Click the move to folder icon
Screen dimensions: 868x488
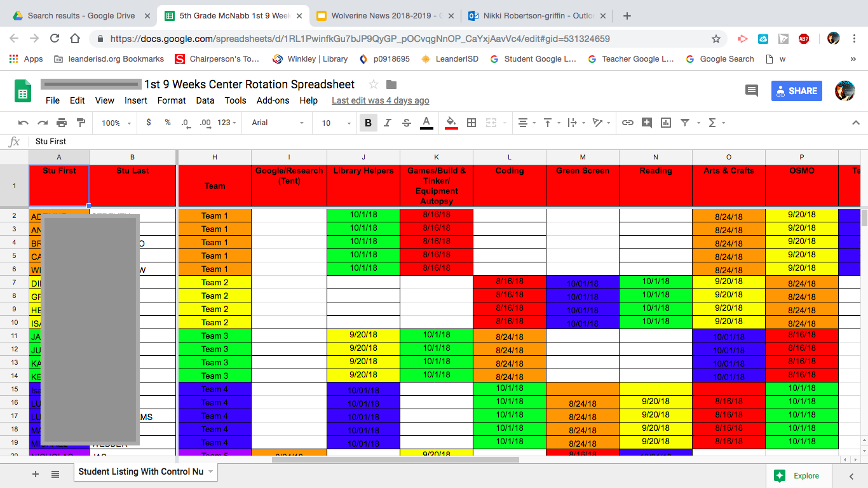(391, 85)
